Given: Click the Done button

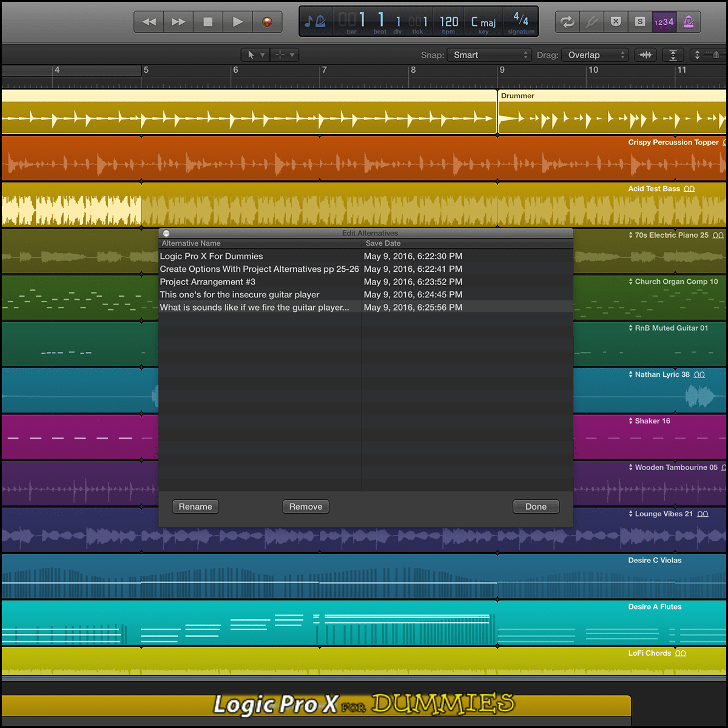Looking at the screenshot, I should (536, 507).
